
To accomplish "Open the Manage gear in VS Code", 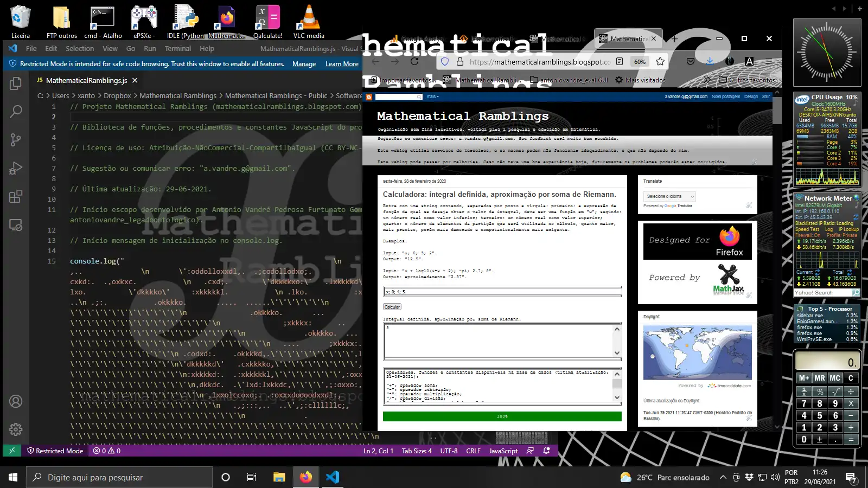I will click(x=16, y=429).
